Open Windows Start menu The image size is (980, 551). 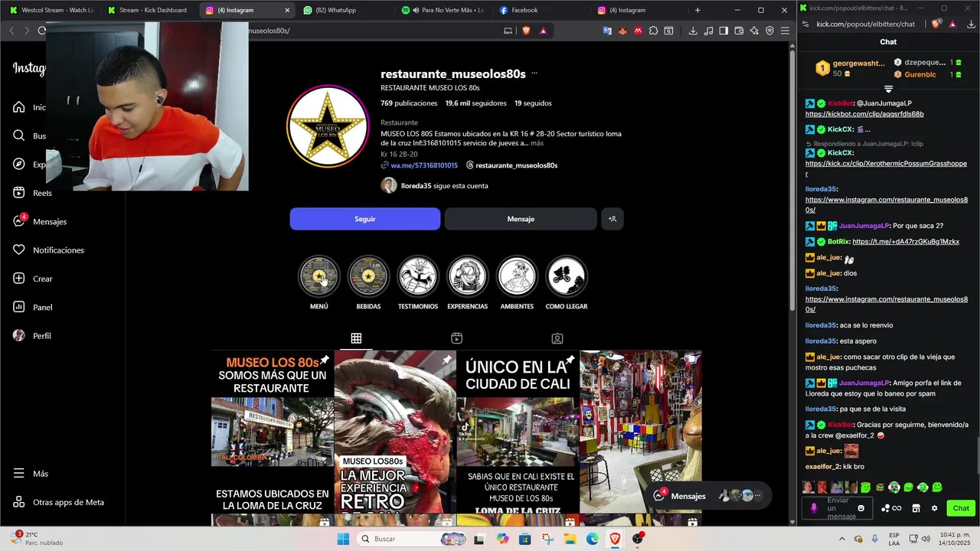[x=343, y=539]
